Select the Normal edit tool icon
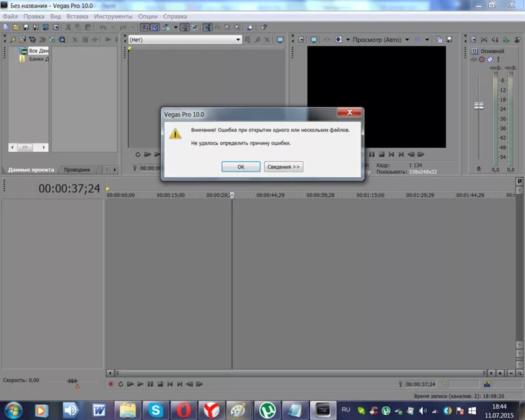The image size is (525, 420). point(207,28)
